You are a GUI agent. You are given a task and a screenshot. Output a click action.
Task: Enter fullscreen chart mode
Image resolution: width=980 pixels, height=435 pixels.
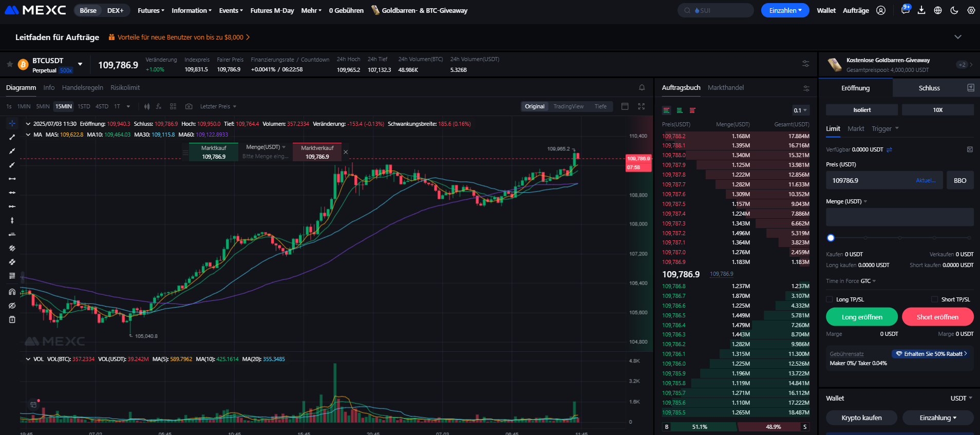[x=641, y=106]
